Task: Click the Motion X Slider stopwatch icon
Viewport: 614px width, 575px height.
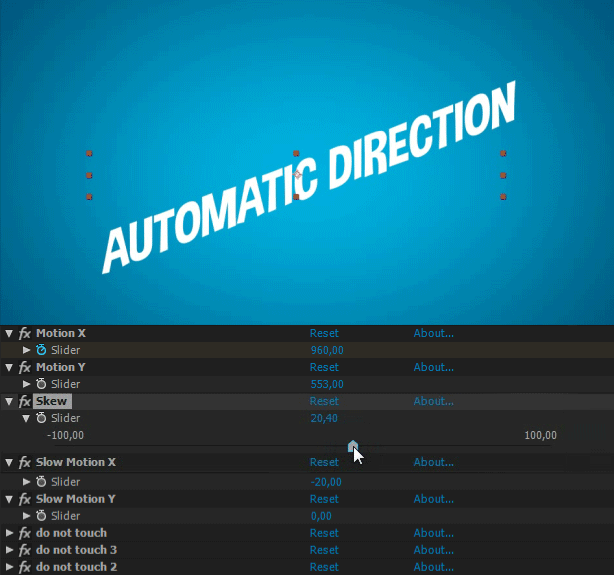Action: 41,350
